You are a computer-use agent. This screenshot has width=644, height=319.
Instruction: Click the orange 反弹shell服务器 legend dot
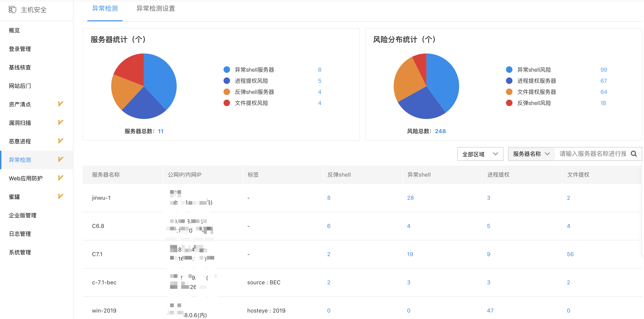227,92
